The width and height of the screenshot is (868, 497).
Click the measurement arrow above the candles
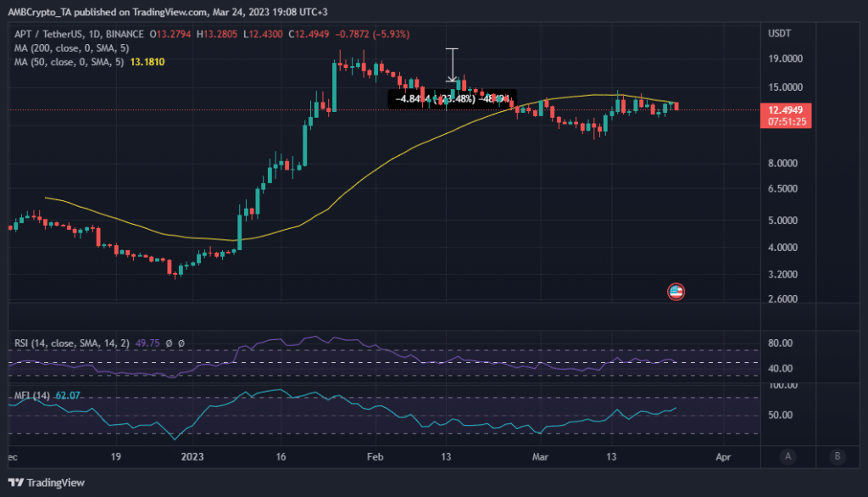[x=453, y=65]
